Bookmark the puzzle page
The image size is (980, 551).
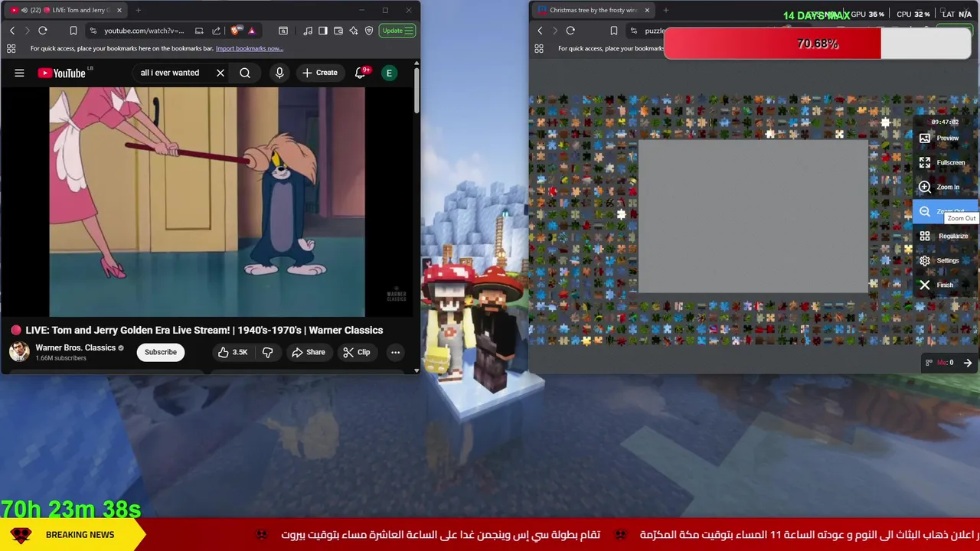613,31
